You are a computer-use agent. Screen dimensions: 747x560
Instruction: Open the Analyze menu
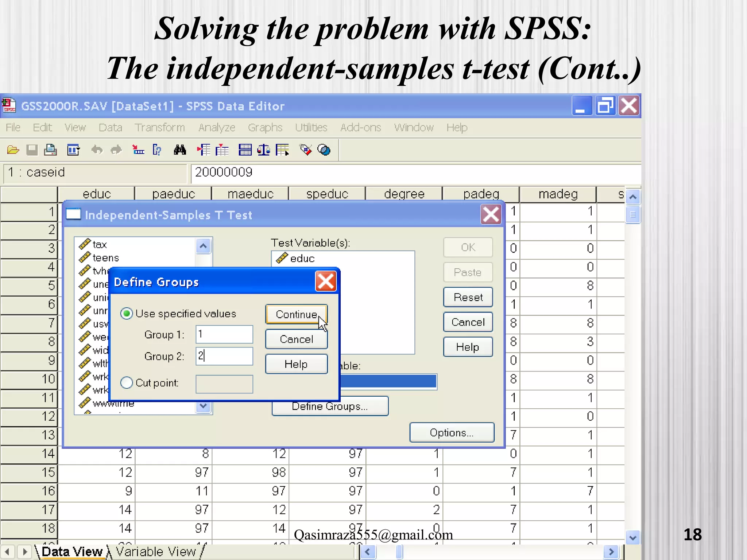coord(217,127)
